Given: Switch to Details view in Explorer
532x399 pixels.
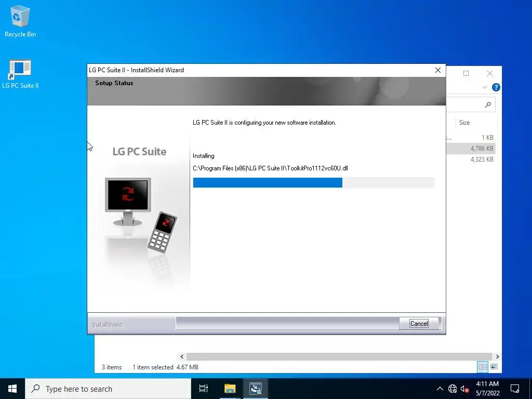Looking at the screenshot, I should click(x=483, y=367).
